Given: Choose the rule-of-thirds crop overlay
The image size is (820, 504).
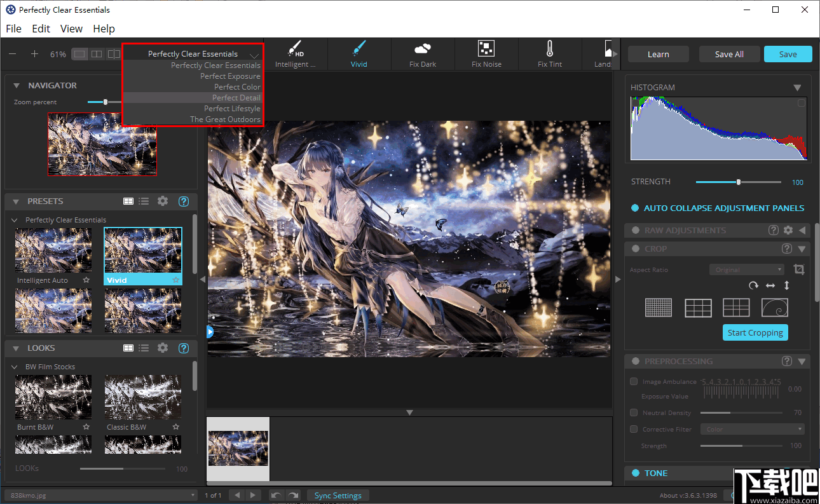Looking at the screenshot, I should 698,308.
